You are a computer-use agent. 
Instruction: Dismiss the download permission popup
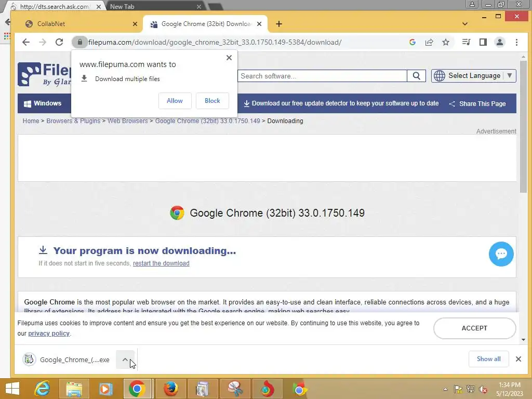coord(229,58)
